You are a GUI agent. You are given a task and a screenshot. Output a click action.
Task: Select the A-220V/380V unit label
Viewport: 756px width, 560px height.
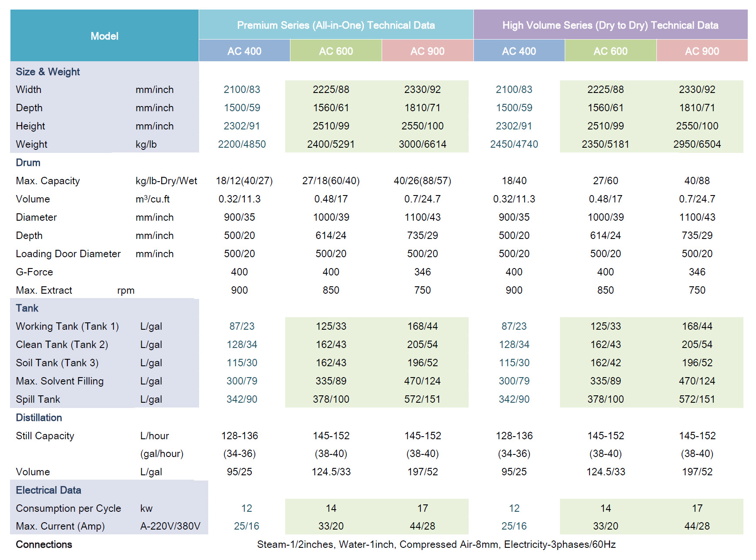pos(170,526)
